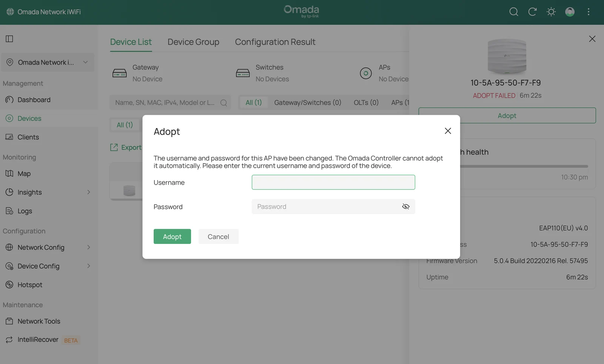The width and height of the screenshot is (604, 364).
Task: Select the All (1) status filter chip
Action: (x=125, y=125)
